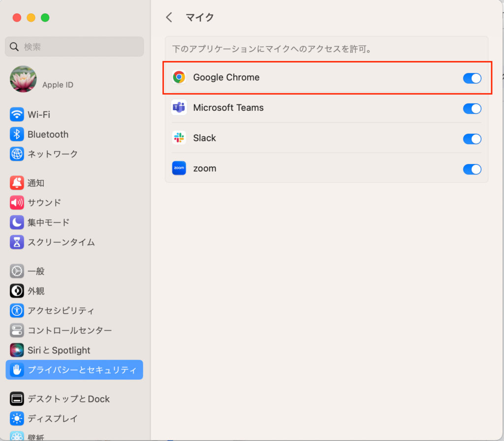Turn off Microsoft Teams microphone toggle
The height and width of the screenshot is (441, 504).
click(x=472, y=108)
